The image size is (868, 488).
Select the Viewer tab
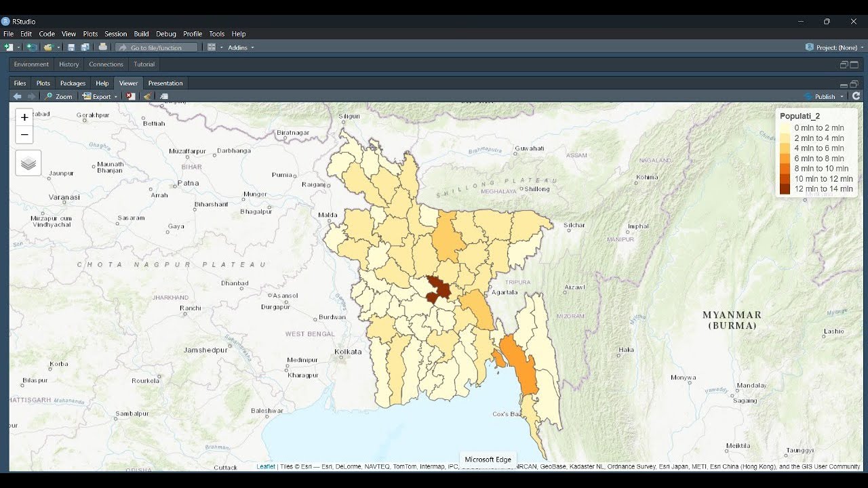pos(129,83)
